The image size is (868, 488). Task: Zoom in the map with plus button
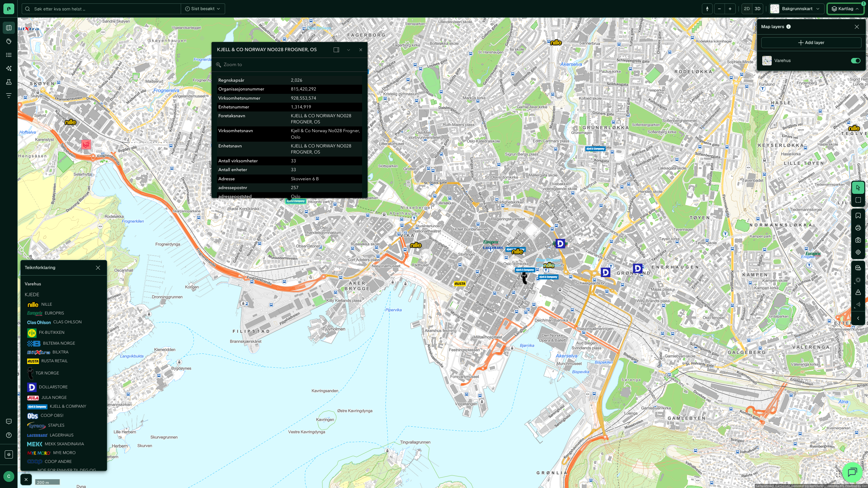(730, 9)
